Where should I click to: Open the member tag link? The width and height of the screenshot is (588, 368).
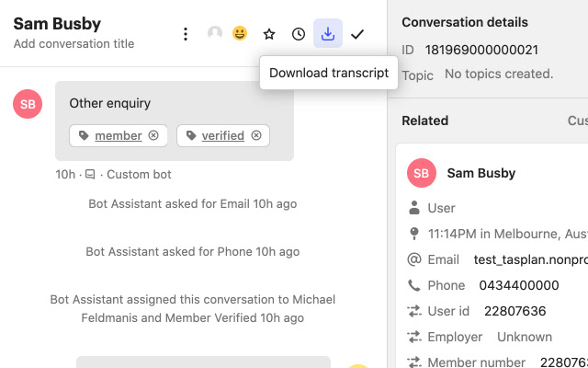119,135
